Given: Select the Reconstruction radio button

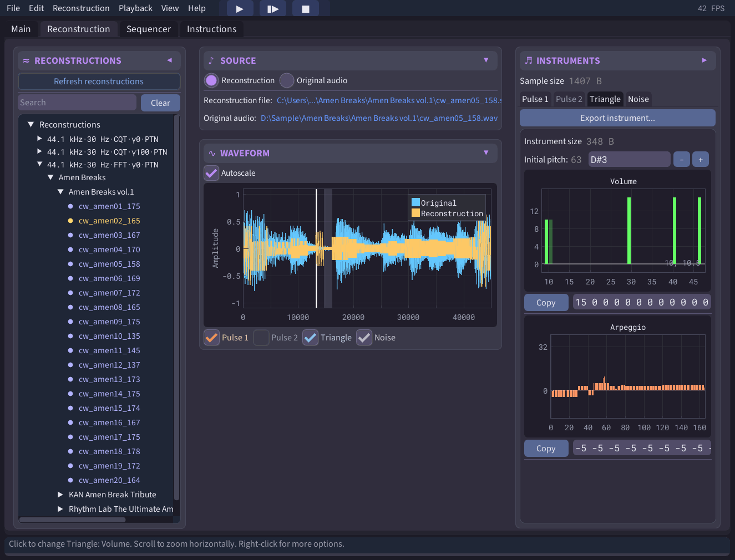Looking at the screenshot, I should (211, 80).
